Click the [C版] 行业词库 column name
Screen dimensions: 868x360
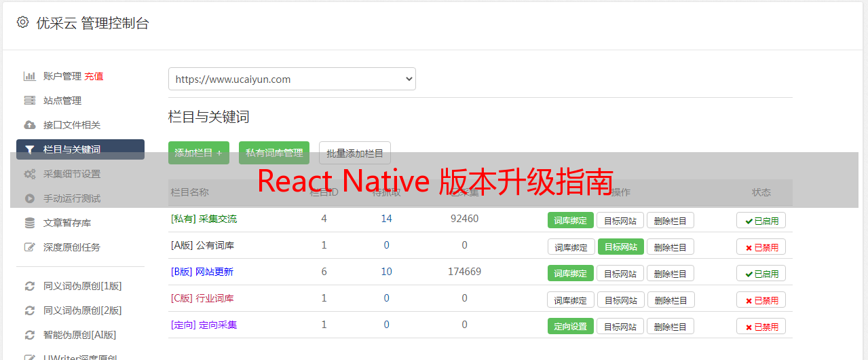202,298
